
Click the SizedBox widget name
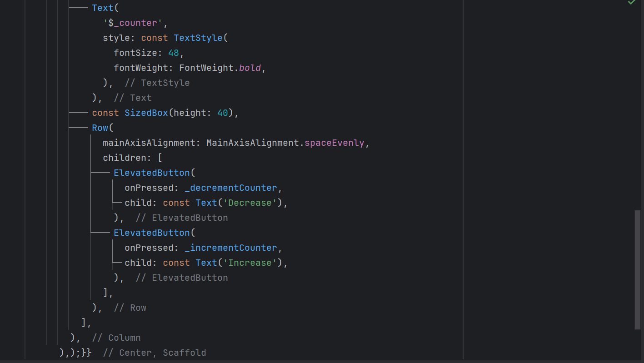pos(146,113)
